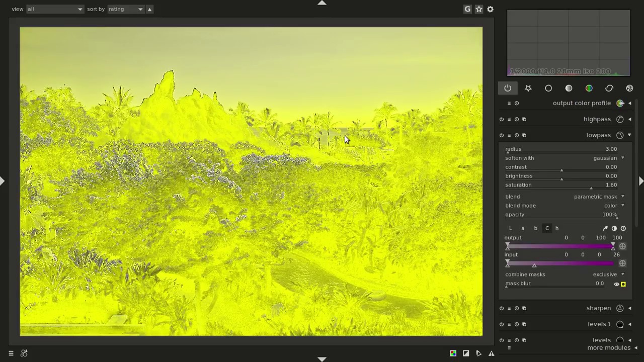Open presets menu for output color profile

click(509, 103)
